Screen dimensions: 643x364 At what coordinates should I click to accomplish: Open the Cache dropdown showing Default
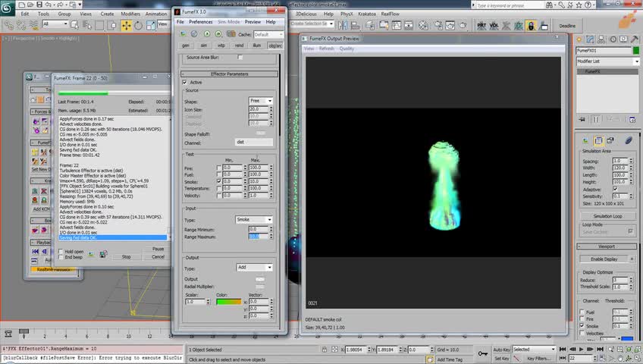(x=268, y=34)
